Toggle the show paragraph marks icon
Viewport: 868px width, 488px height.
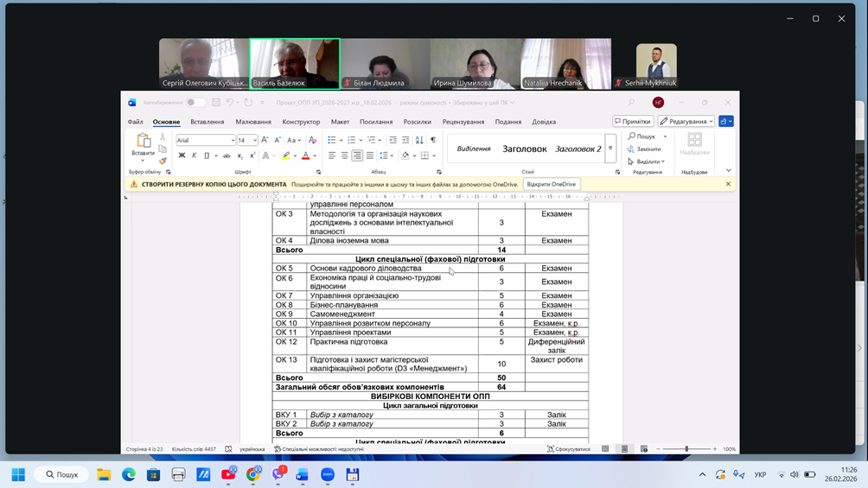tap(433, 140)
